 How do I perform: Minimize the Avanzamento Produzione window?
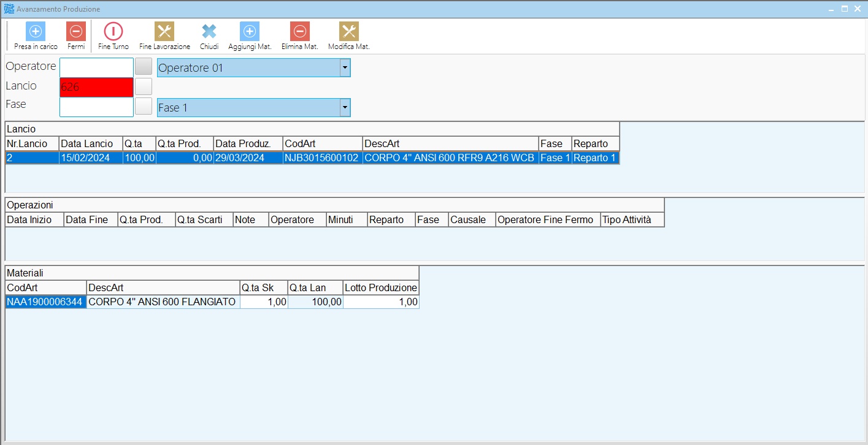pos(831,9)
